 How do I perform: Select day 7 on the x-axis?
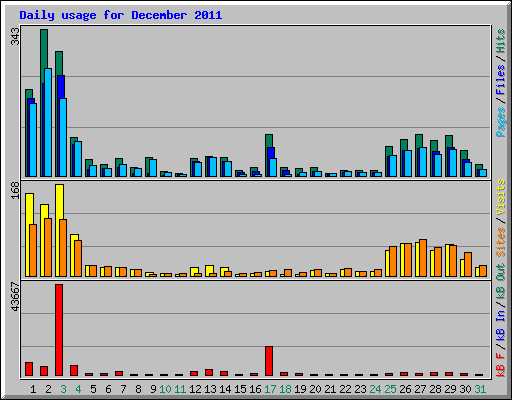(123, 389)
